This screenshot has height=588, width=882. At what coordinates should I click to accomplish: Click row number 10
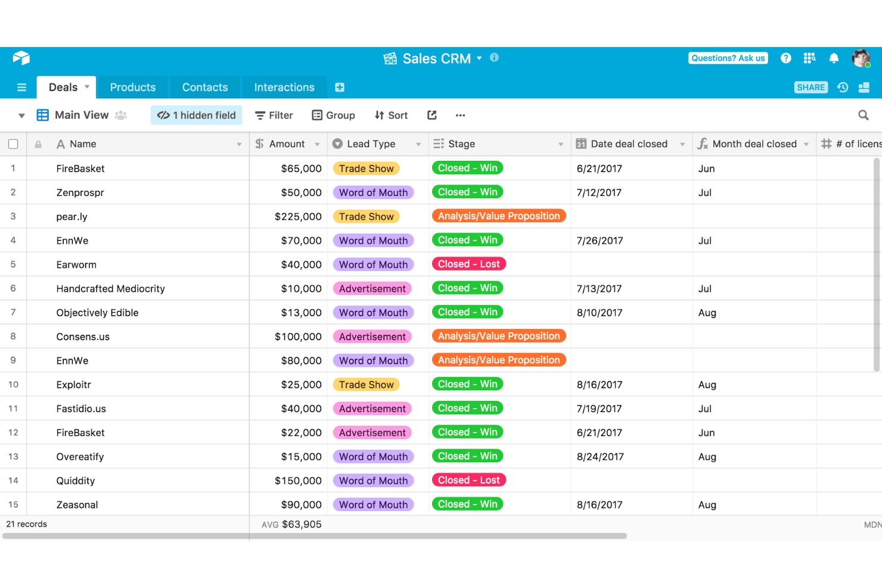[13, 384]
